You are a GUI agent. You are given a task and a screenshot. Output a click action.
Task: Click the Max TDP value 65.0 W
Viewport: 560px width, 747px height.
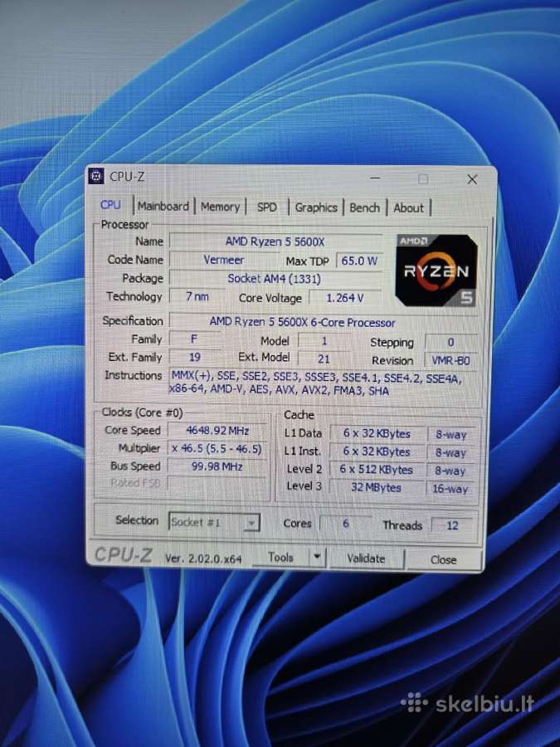coord(359,261)
